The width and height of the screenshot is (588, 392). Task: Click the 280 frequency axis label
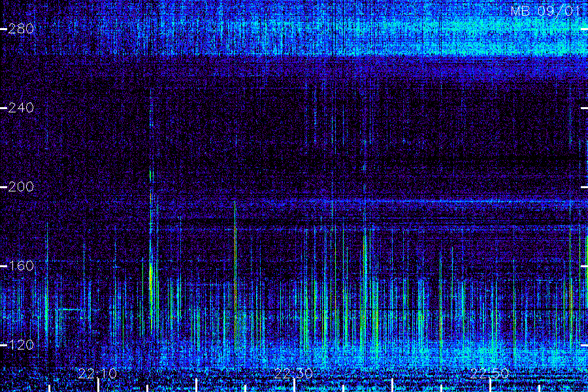[21, 29]
